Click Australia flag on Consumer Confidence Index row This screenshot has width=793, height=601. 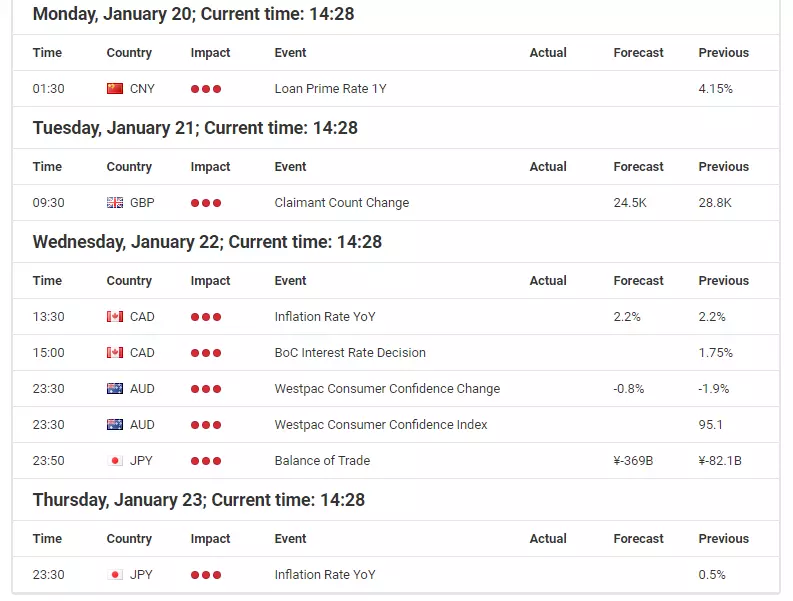(115, 424)
